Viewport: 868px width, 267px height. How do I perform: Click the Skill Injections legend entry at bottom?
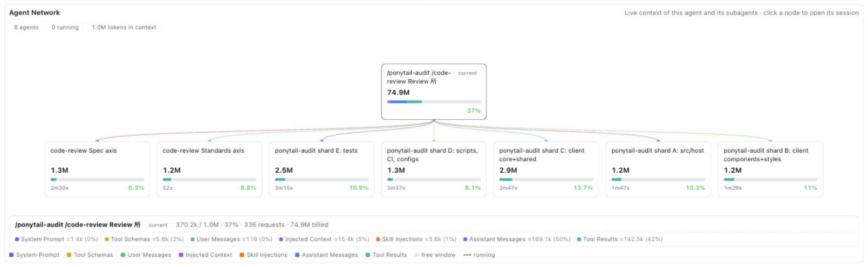(x=264, y=255)
